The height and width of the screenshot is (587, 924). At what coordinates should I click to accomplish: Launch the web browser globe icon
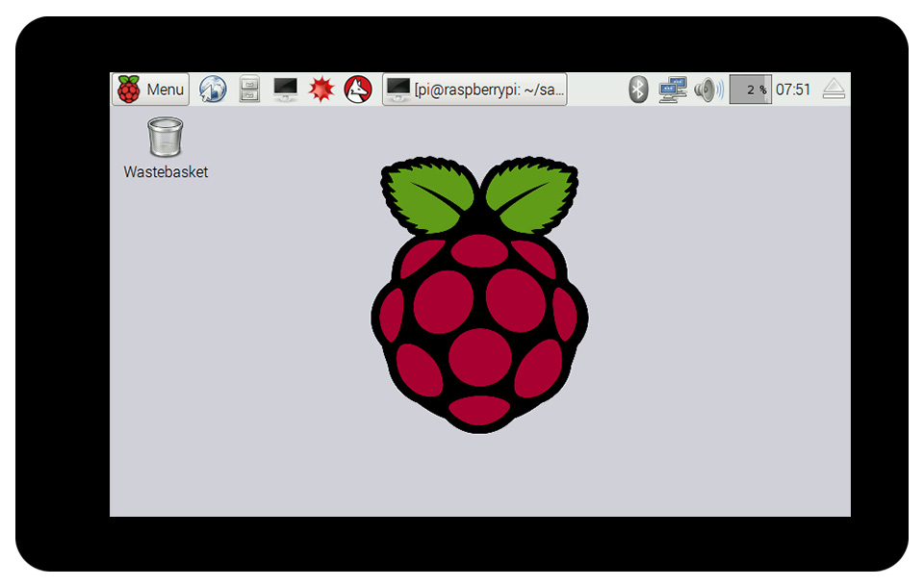213,89
